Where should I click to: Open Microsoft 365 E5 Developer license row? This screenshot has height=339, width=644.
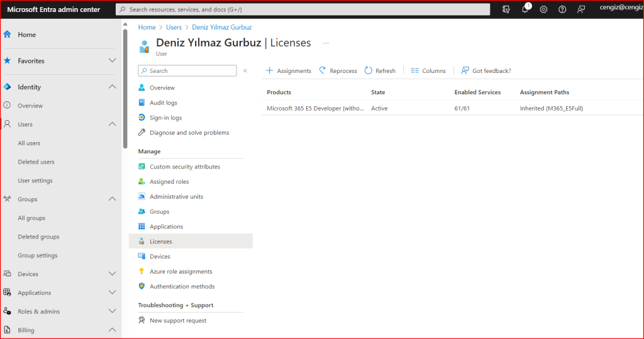[315, 108]
